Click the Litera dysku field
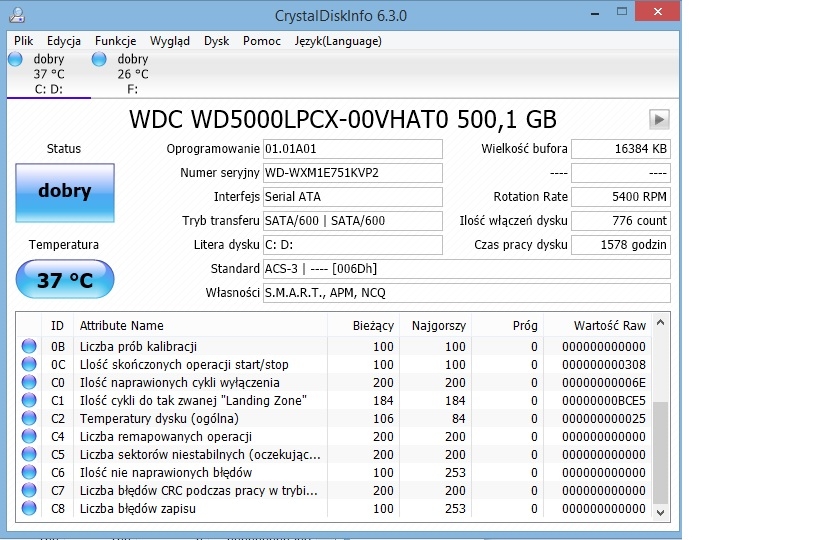Image resolution: width=819 pixels, height=540 pixels. pyautogui.click(x=353, y=245)
